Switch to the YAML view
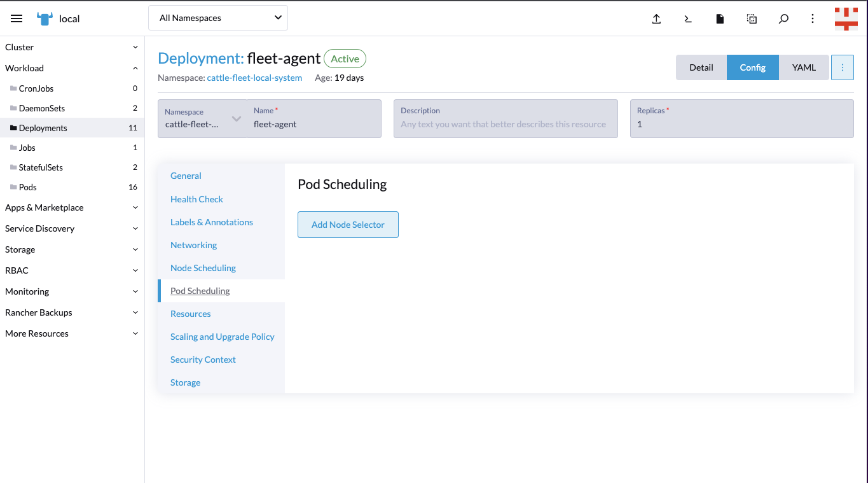868x483 pixels. 804,67
